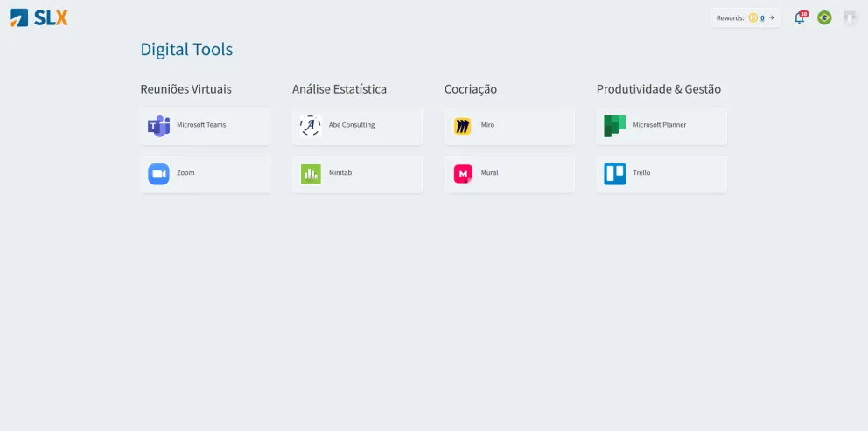Click the Microsoft Planner green icon
868x431 pixels.
pos(614,126)
